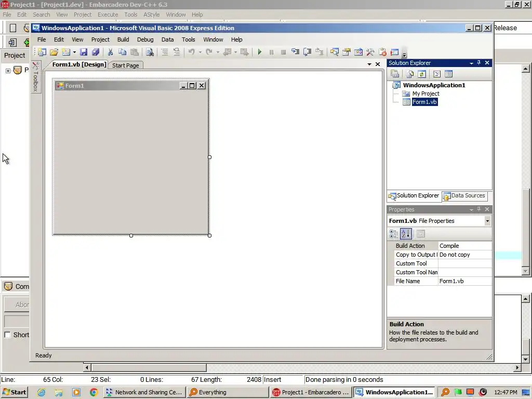
Task: Check the Short checkbox in Dev-C++ window
Action: [7, 335]
